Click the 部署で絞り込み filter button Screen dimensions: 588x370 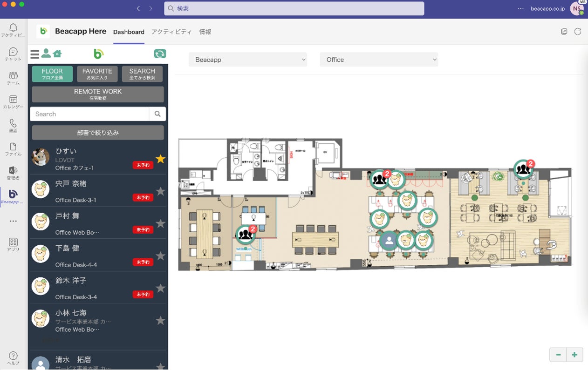pos(98,133)
